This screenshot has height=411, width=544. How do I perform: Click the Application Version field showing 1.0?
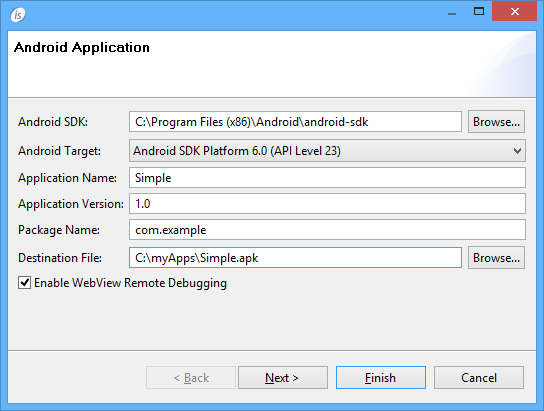327,204
